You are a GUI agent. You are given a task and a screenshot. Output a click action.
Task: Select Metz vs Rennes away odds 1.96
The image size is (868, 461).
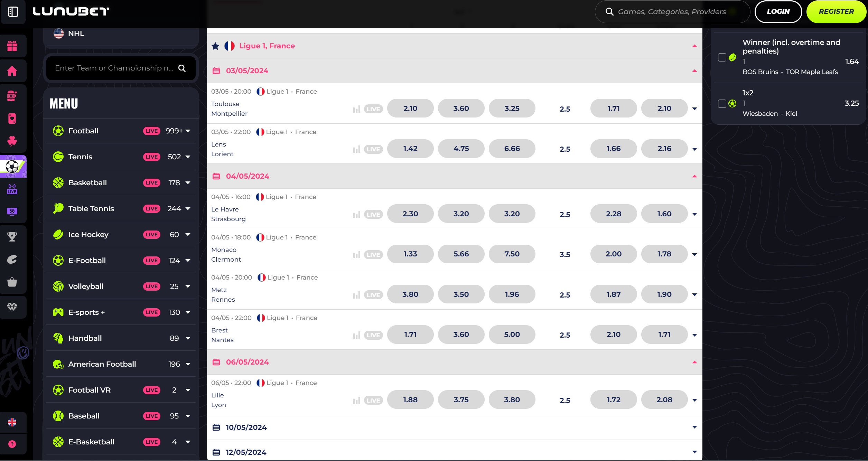coord(512,294)
